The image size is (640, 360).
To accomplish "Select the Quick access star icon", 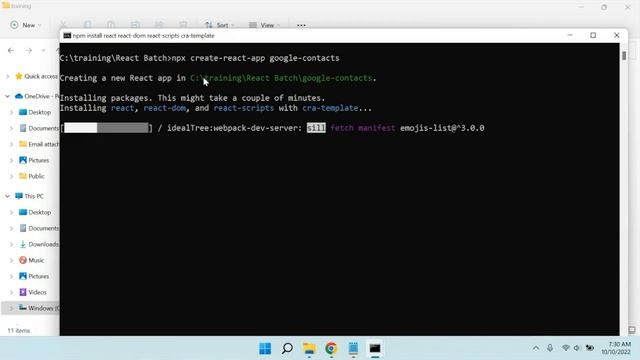I will [18, 76].
